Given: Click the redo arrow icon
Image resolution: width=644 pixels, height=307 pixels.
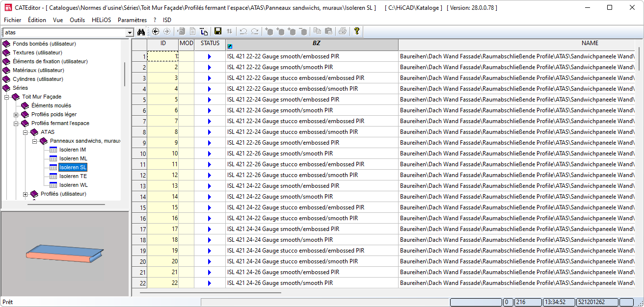Looking at the screenshot, I should pos(254,31).
